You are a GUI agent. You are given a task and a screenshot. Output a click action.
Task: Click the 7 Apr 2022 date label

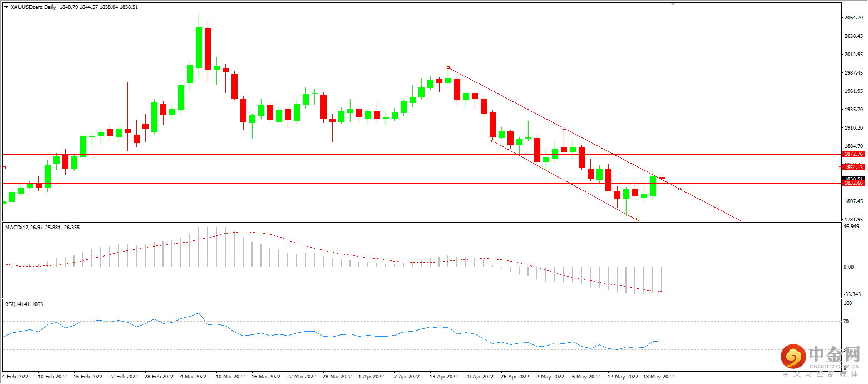[x=408, y=377]
